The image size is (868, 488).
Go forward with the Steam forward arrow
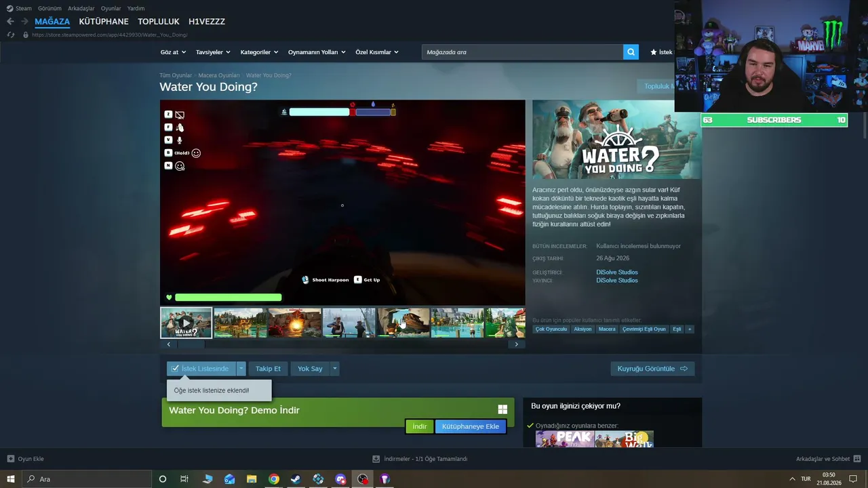(24, 22)
